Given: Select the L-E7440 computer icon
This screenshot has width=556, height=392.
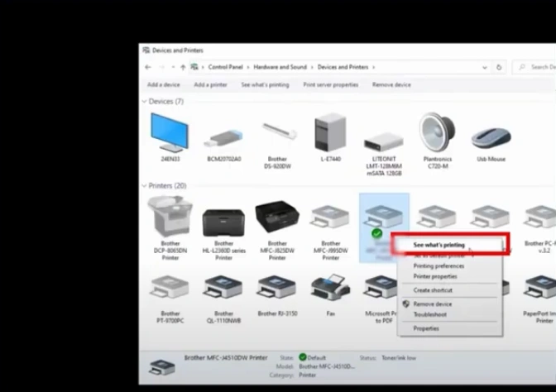Looking at the screenshot, I should tap(330, 132).
